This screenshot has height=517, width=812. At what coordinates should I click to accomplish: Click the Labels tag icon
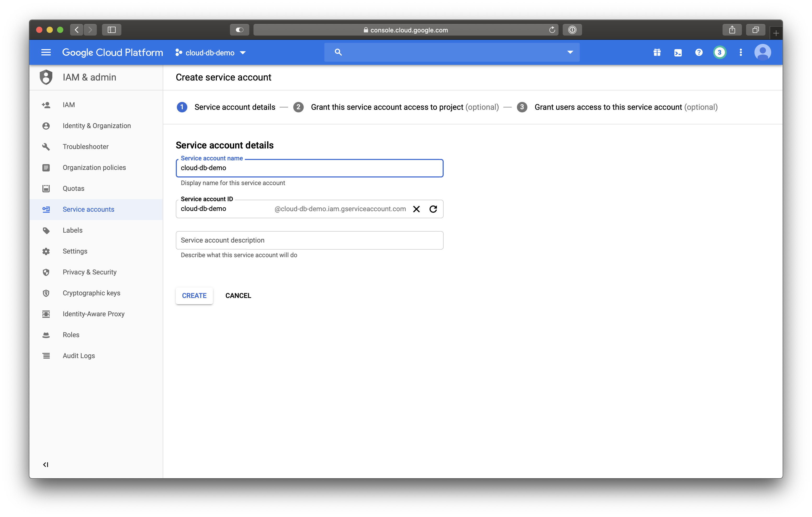point(46,231)
